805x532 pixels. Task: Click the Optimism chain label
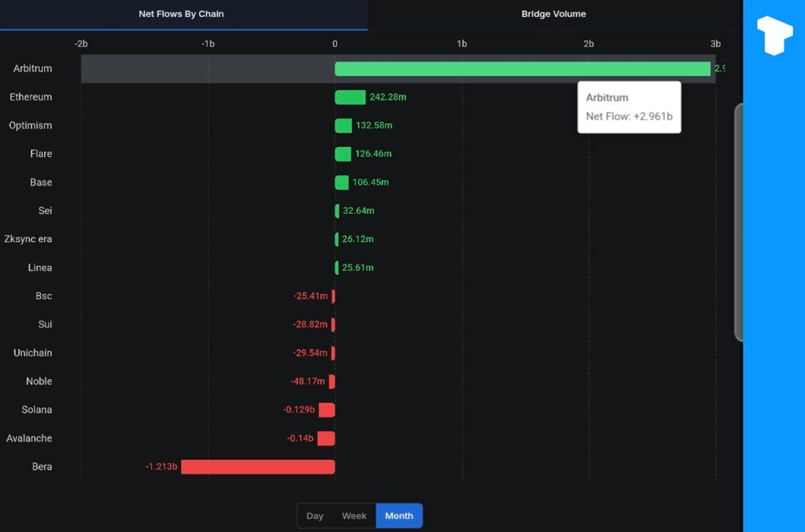[30, 126]
